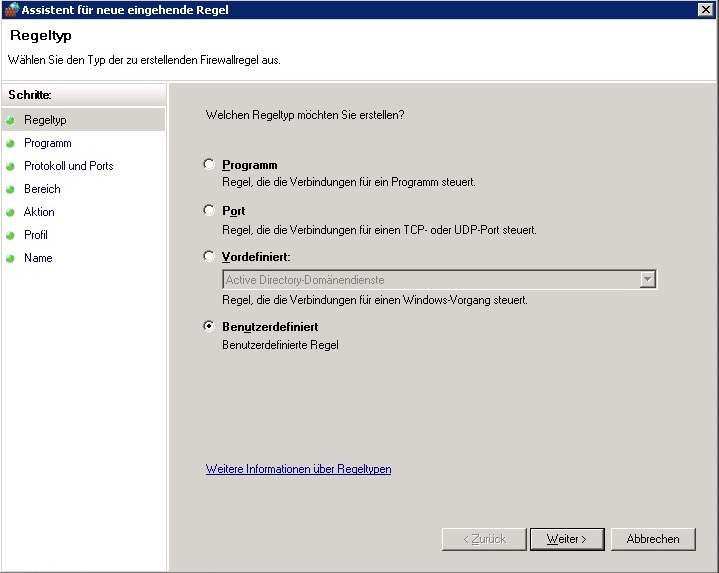
Task: Click the firewall icon in title bar
Action: click(x=11, y=10)
